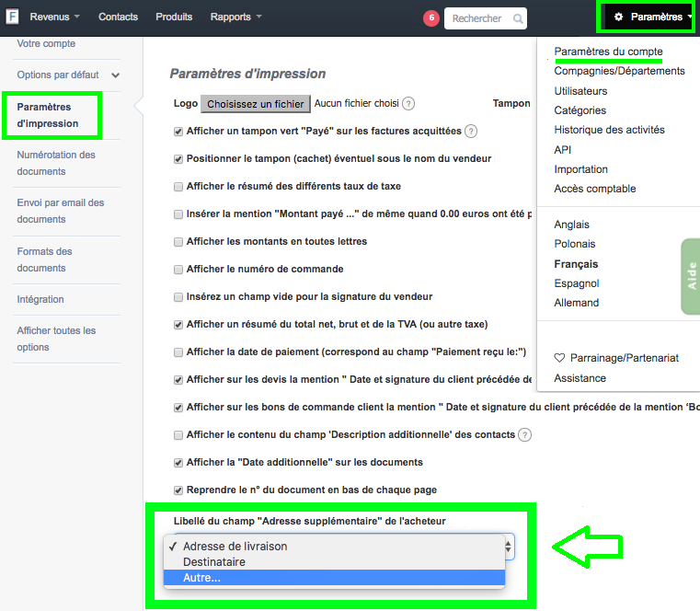Click heart icon beside Parrainage/Partenariat

tap(559, 358)
